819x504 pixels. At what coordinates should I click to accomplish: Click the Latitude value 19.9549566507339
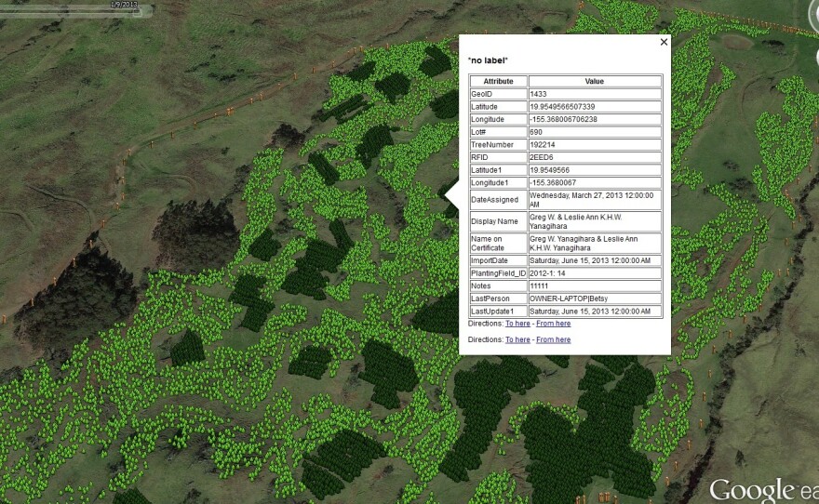tap(562, 107)
